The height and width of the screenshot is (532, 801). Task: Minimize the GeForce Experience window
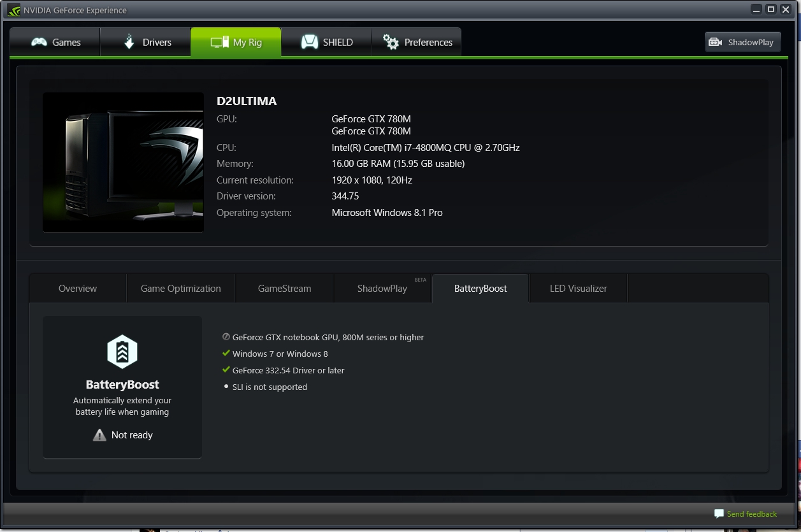click(756, 9)
